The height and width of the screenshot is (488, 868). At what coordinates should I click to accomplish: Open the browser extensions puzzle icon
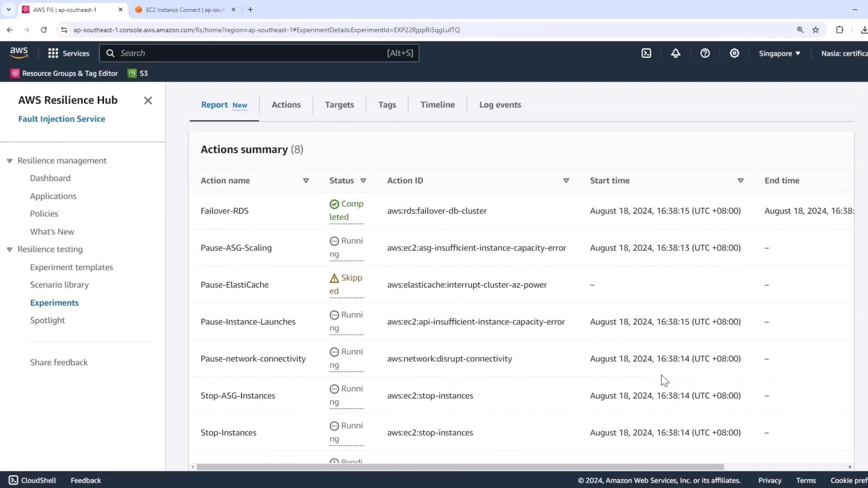click(x=840, y=30)
